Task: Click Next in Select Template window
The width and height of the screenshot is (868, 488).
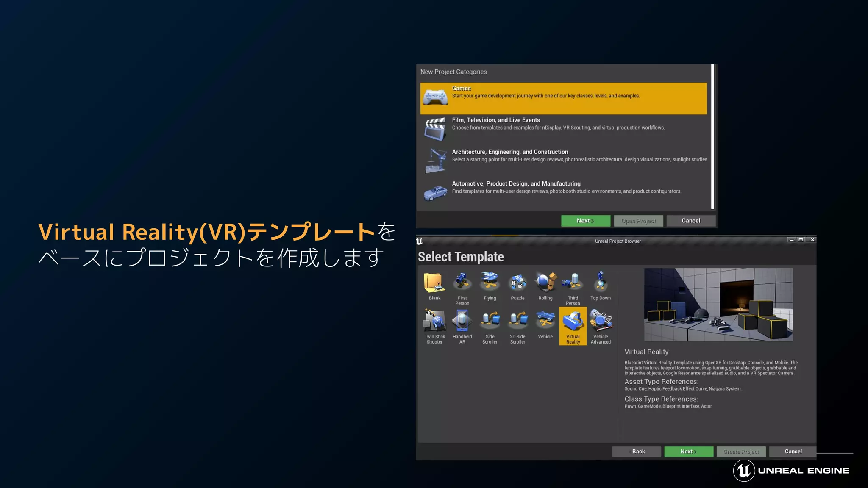Action: [x=689, y=452]
